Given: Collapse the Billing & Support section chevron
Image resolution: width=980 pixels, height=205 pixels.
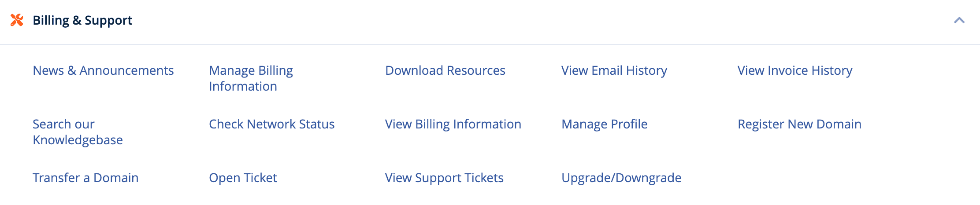Looking at the screenshot, I should click(x=959, y=20).
